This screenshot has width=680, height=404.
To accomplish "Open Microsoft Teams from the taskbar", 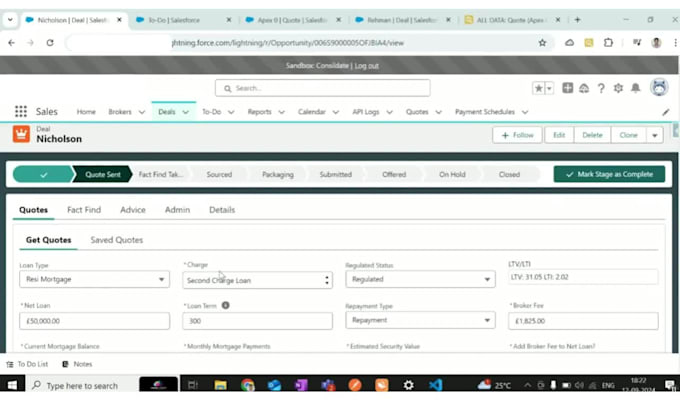I will coord(328,385).
